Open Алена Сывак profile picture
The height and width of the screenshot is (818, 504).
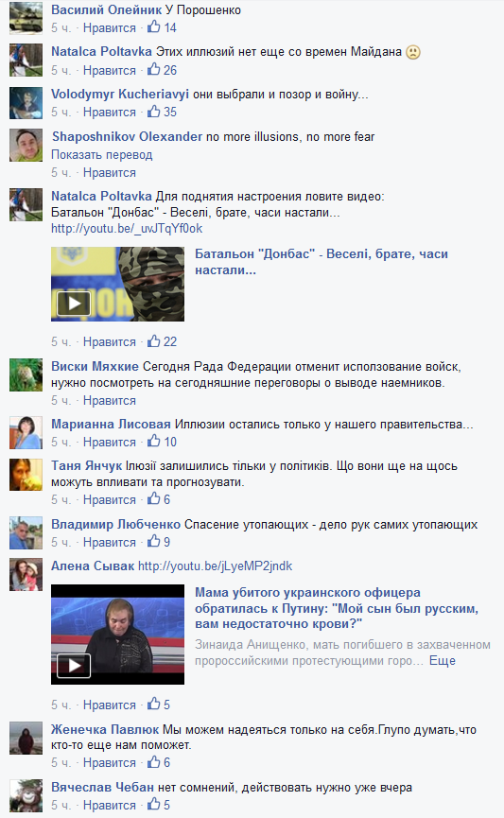click(26, 575)
